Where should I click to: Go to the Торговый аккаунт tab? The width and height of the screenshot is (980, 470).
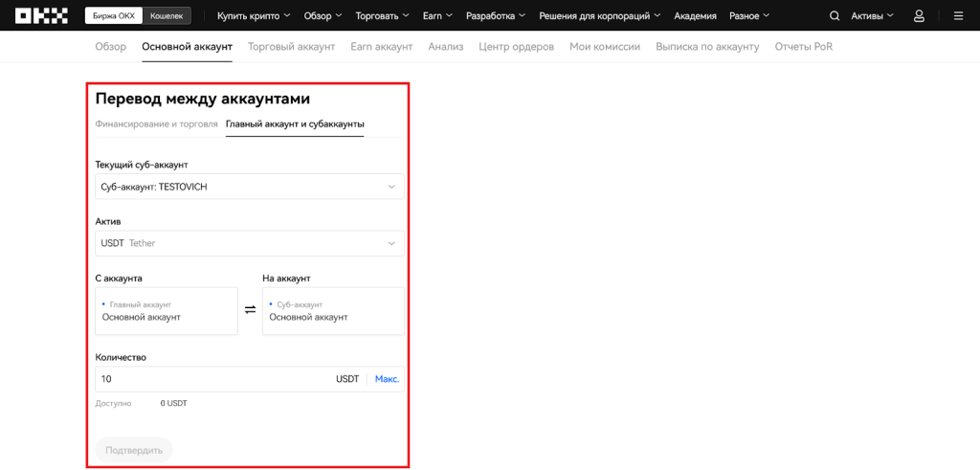pyautogui.click(x=291, y=46)
